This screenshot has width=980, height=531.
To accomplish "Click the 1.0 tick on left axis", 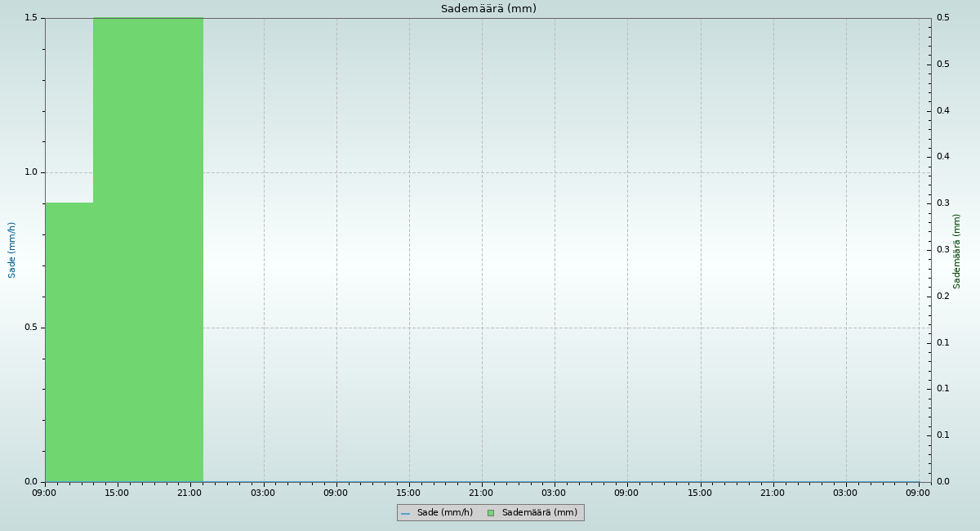I will coord(31,172).
